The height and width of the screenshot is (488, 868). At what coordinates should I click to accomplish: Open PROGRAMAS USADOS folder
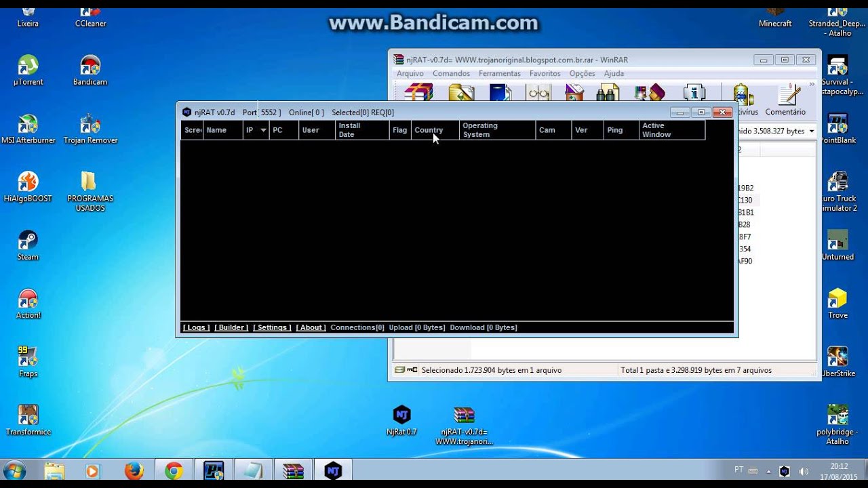click(x=90, y=192)
